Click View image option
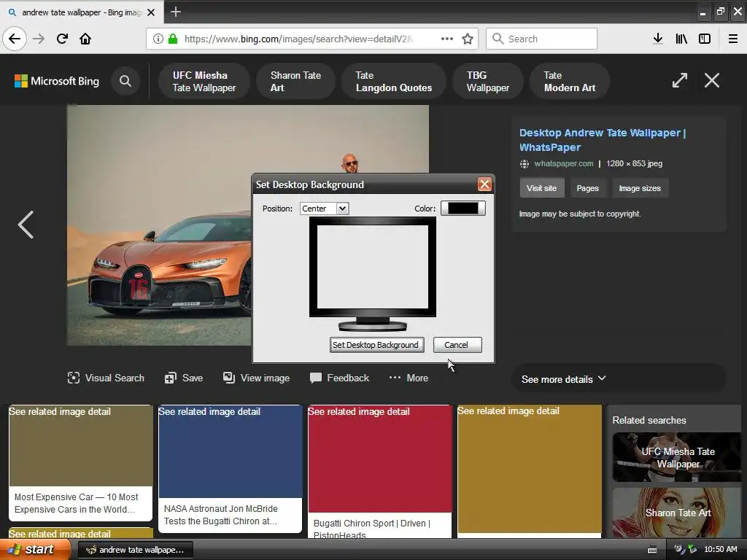 256,378
